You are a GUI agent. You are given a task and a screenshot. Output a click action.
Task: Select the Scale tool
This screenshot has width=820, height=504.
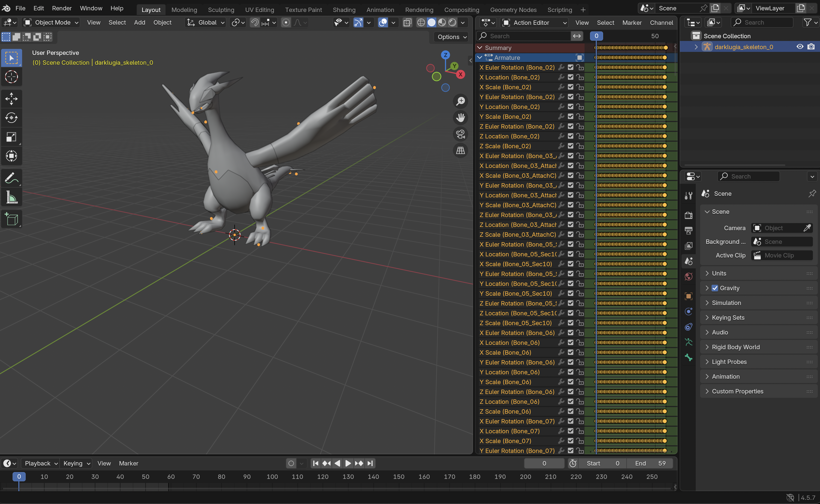(12, 137)
